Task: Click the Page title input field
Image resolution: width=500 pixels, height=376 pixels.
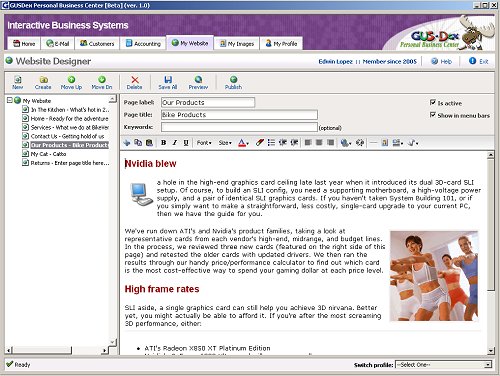Action: click(239, 115)
